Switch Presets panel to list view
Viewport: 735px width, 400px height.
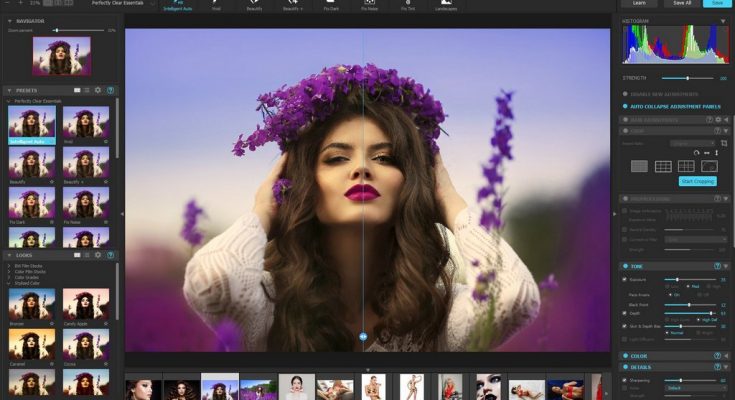point(86,90)
